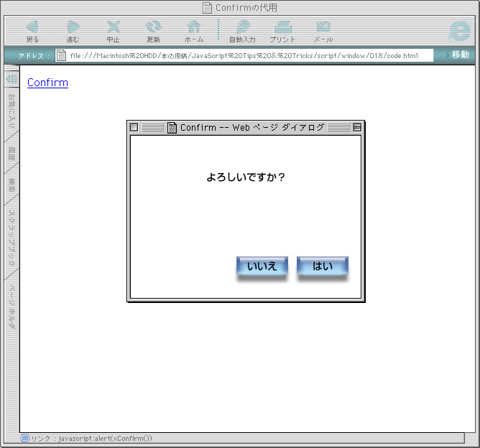This screenshot has height=448, width=480.
Task: Click the Forward (進む) toolbar icon
Action: tap(73, 29)
